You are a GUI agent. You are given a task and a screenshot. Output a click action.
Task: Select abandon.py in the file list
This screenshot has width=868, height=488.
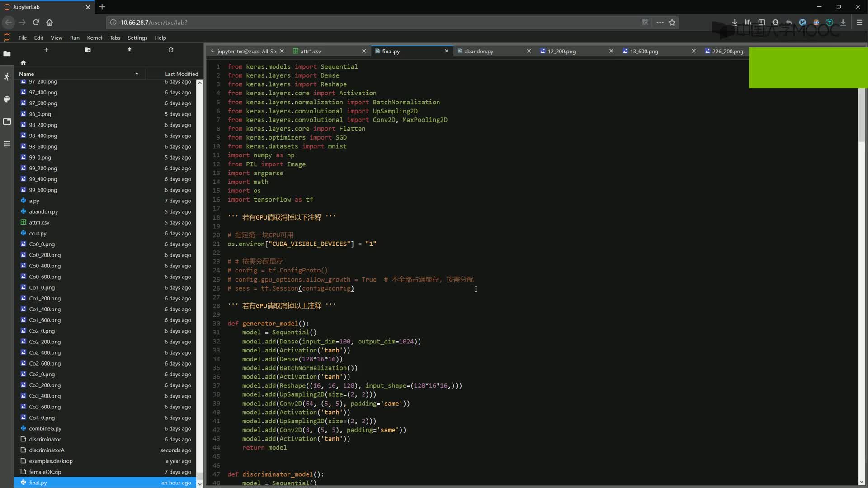click(105, 211)
